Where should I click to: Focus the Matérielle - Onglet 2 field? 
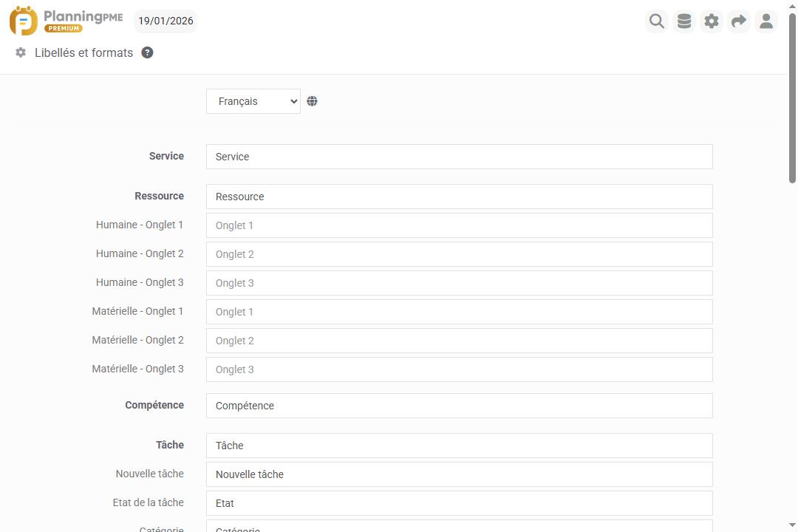(x=459, y=341)
